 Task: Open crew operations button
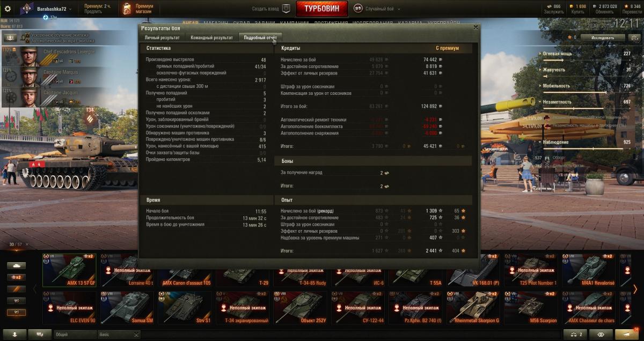click(11, 38)
